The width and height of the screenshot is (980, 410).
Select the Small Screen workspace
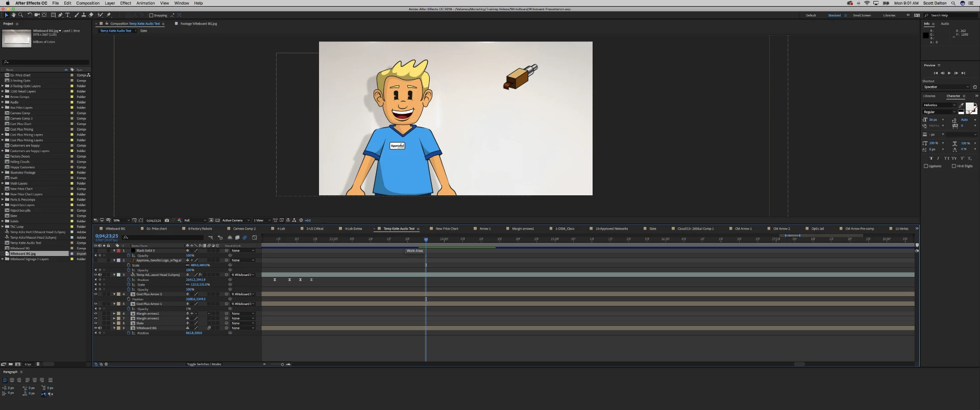pos(862,15)
